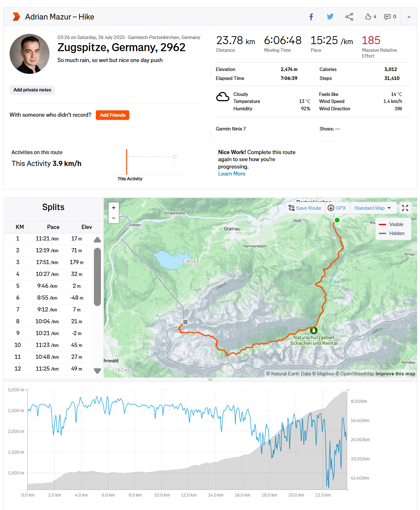Click the Strava logo icon

tap(16, 16)
